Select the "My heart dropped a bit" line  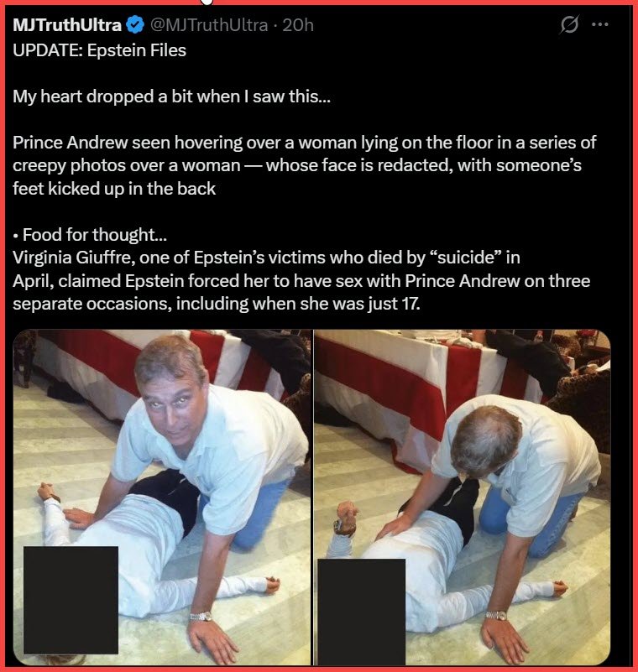(171, 96)
